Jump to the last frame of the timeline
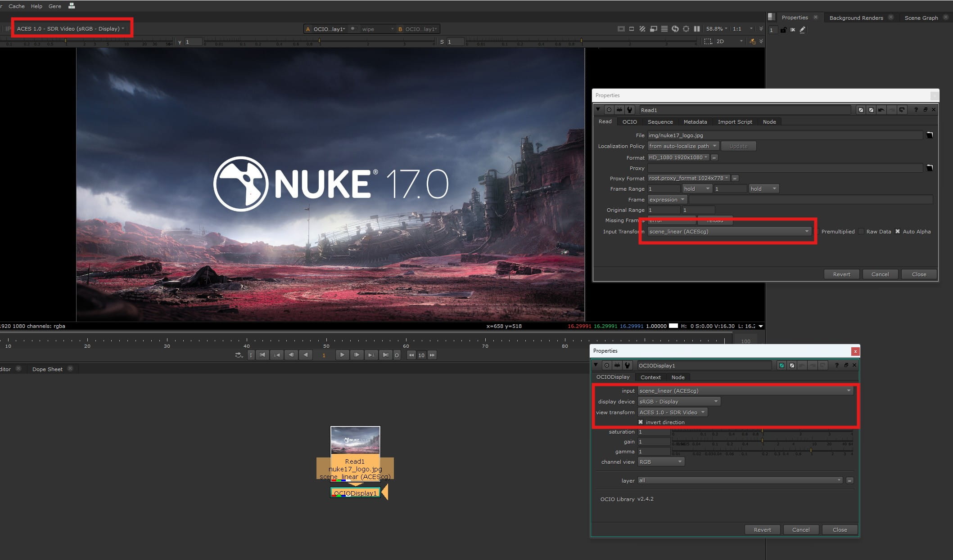This screenshot has height=560, width=953. click(385, 355)
